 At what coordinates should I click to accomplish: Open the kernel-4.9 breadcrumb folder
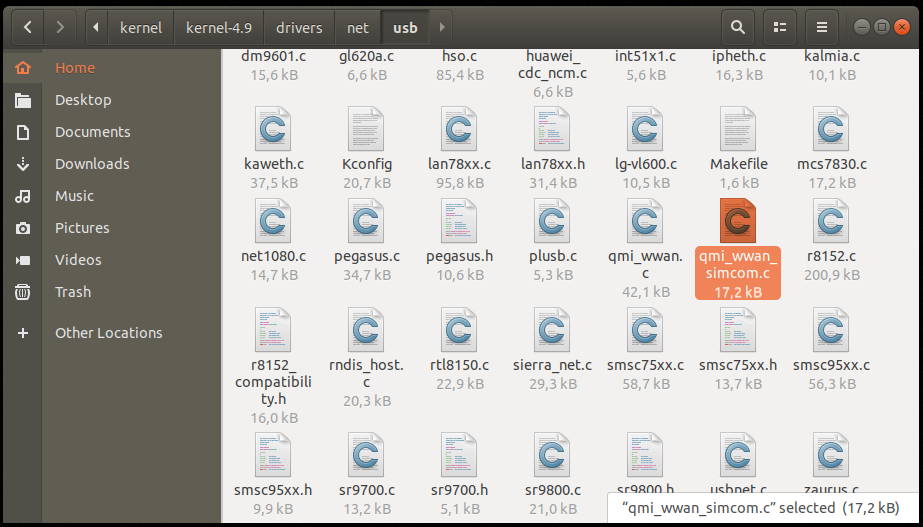tap(218, 27)
